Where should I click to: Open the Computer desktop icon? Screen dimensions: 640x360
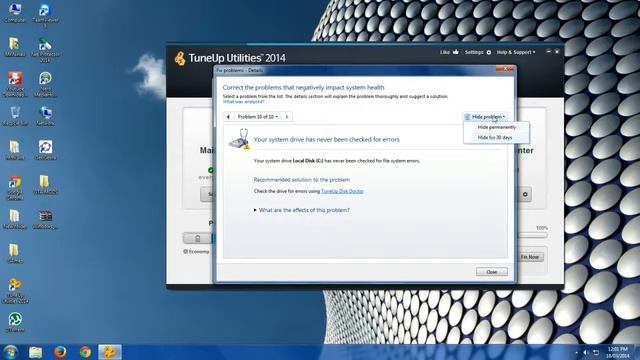tap(15, 13)
